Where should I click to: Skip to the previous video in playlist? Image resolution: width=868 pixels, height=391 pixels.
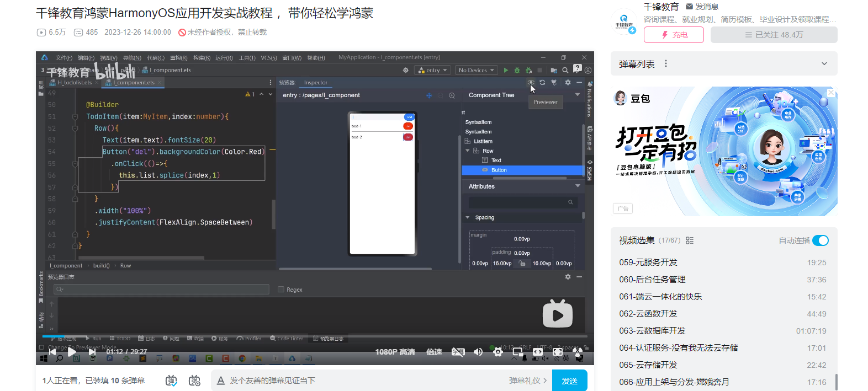click(x=52, y=352)
